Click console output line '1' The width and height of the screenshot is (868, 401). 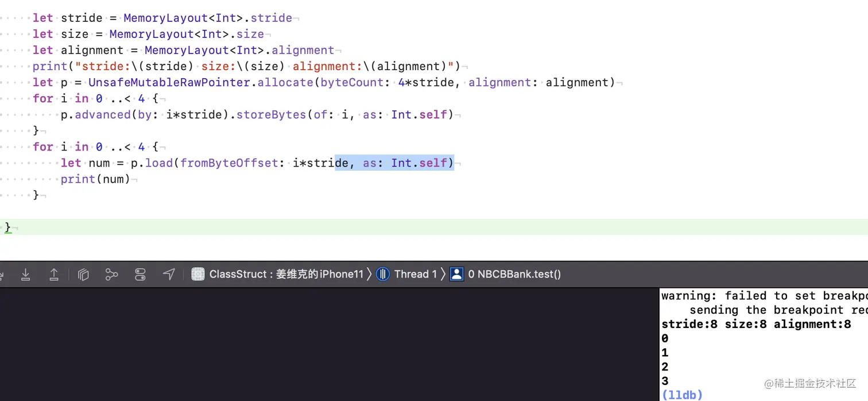665,353
